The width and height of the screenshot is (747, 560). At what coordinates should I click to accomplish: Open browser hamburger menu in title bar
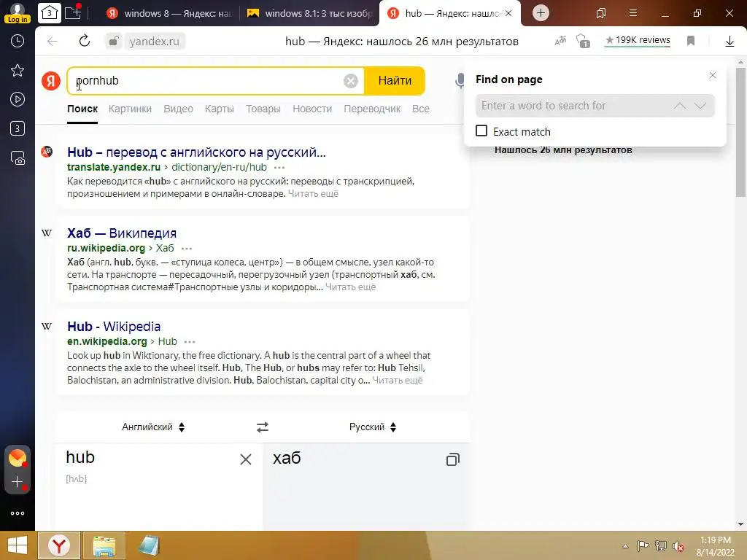click(x=633, y=13)
